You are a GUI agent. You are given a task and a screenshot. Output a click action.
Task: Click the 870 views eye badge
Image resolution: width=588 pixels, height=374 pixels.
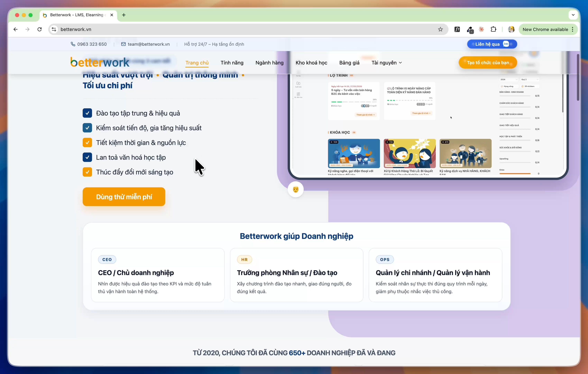(445, 142)
